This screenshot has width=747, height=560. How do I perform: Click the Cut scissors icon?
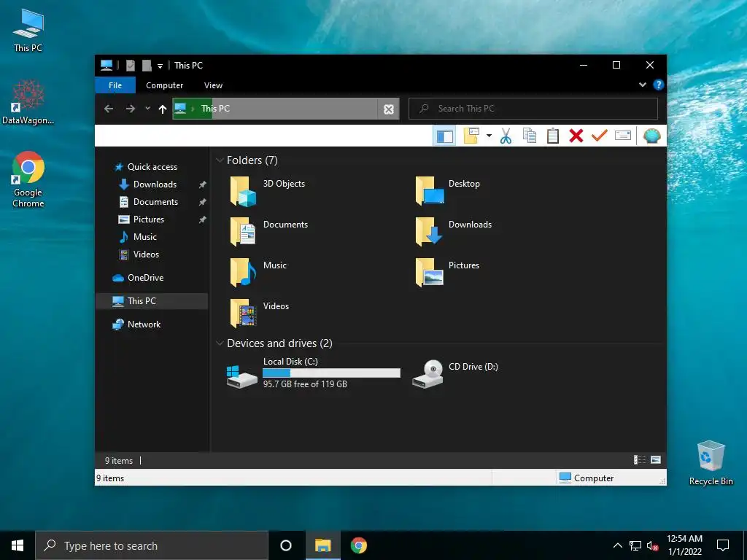click(x=506, y=136)
